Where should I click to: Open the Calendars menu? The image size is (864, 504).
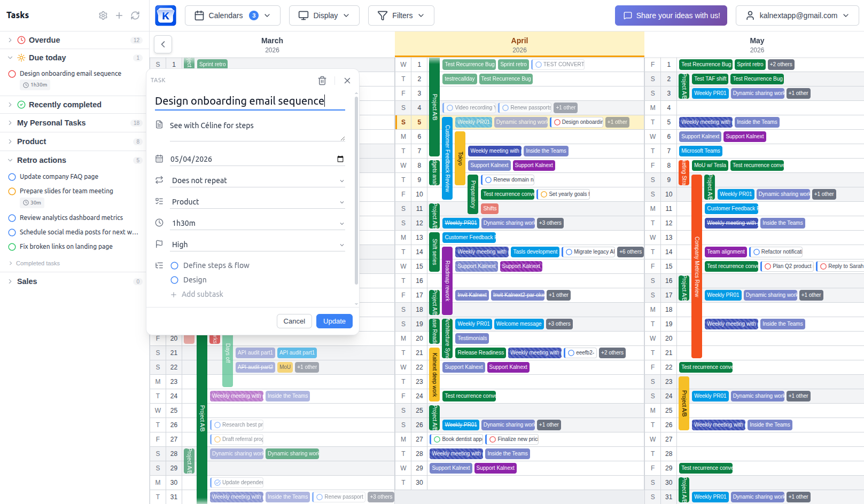click(232, 15)
